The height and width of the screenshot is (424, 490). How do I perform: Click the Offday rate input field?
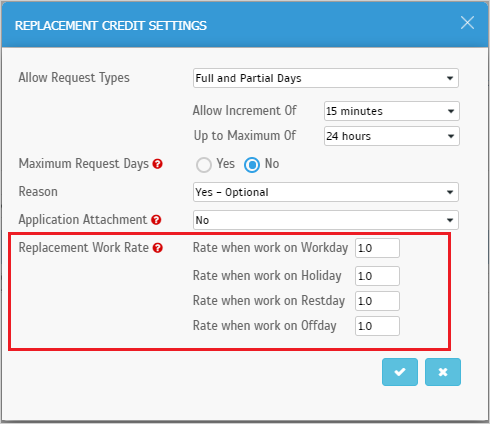[377, 326]
